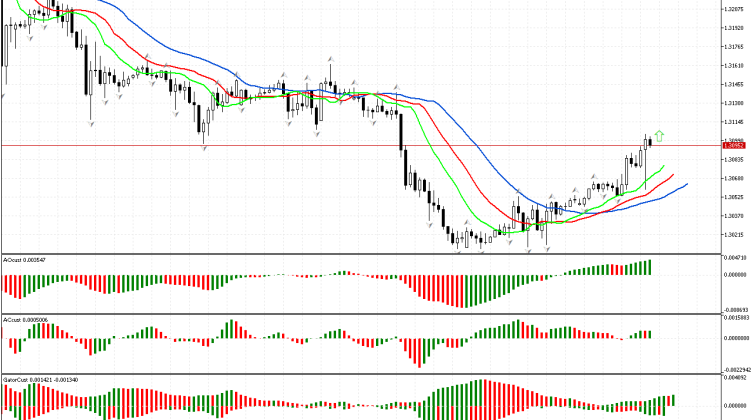Select the GatorCust indicator label

pos(38,380)
